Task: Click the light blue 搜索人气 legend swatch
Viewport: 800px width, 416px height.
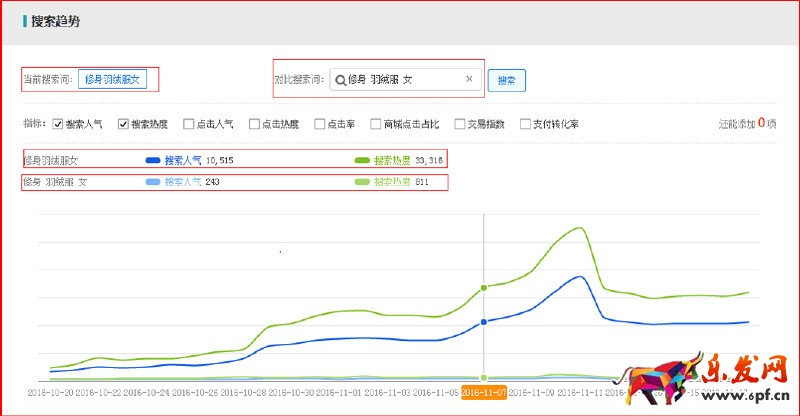Action: tap(153, 182)
